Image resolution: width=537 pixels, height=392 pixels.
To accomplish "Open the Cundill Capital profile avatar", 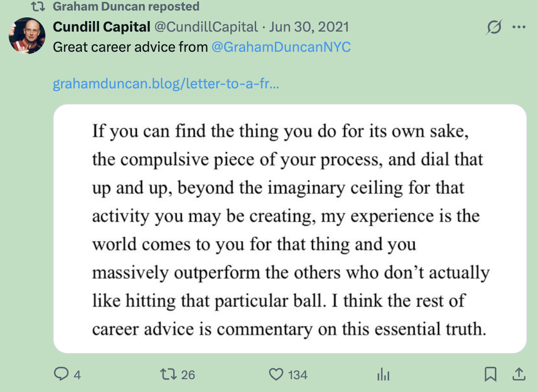I will pyautogui.click(x=27, y=36).
